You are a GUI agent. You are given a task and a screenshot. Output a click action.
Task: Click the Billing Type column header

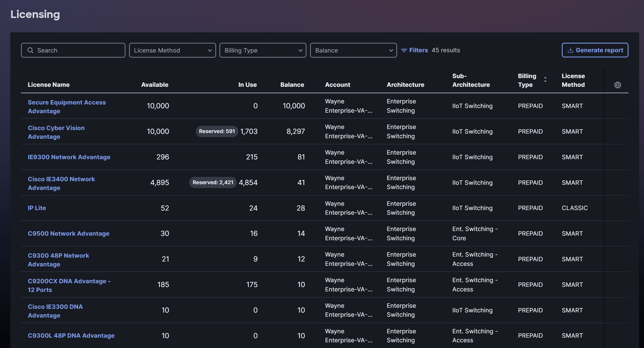tap(527, 80)
